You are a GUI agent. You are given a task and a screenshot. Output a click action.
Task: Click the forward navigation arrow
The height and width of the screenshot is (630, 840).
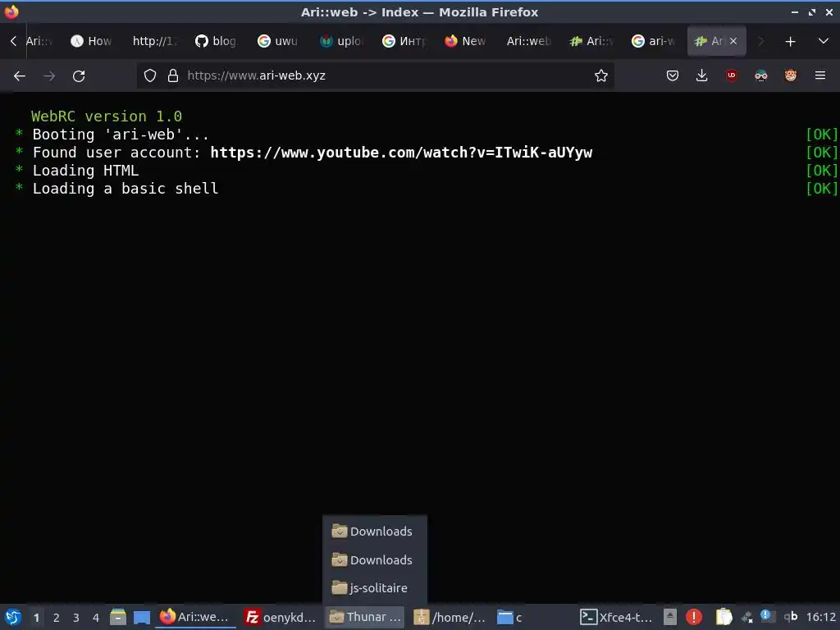[x=49, y=76]
